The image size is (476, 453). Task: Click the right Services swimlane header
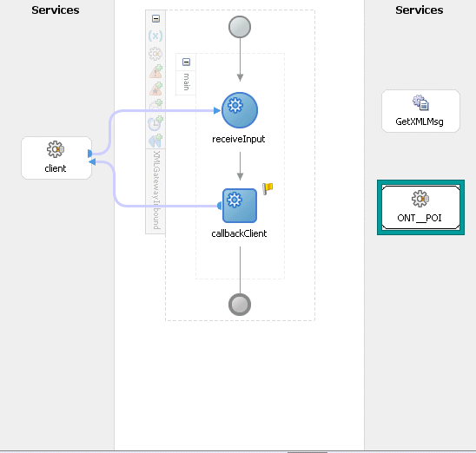pyautogui.click(x=420, y=10)
